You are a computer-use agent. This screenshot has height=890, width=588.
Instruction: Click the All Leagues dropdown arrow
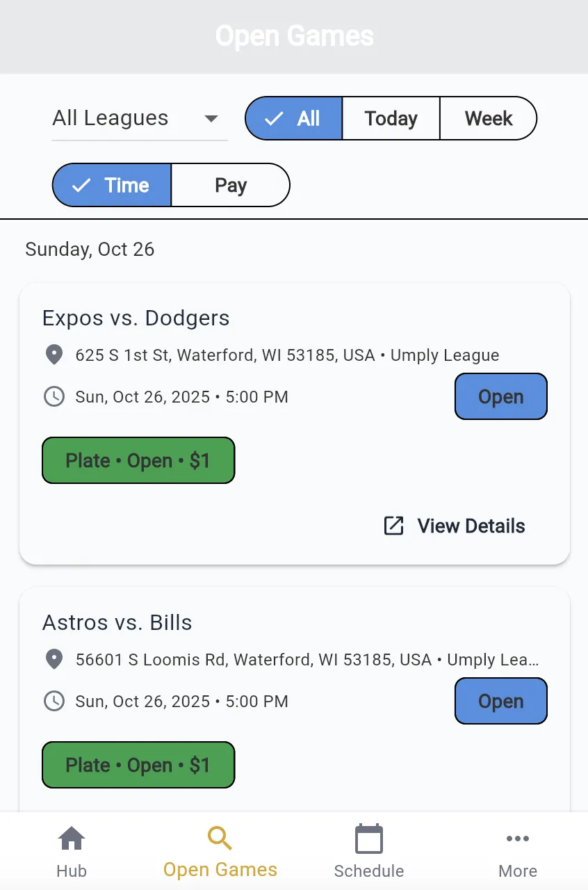211,118
